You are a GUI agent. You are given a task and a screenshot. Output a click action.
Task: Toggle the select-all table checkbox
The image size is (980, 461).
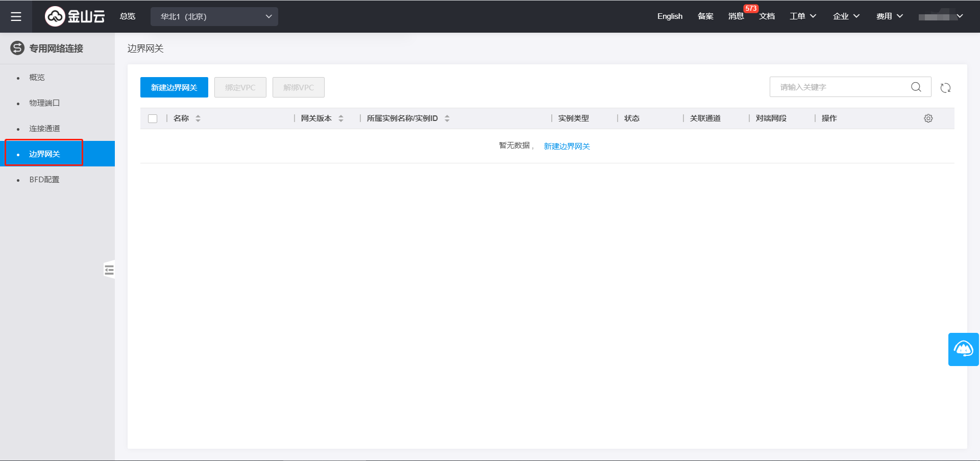[x=153, y=118]
